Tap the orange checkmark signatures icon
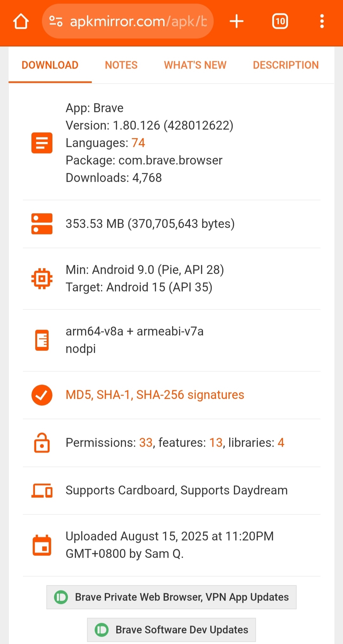343x644 pixels. point(42,395)
